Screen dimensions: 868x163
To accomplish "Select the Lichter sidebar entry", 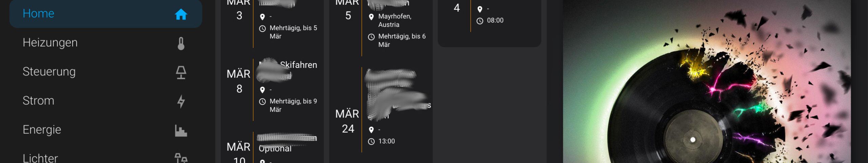I will pos(40,158).
